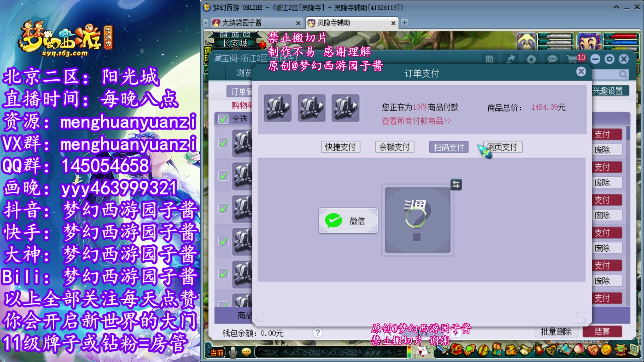The image size is (644, 362).
Task: Click the green-orange voice level meter
Action: (409, 352)
